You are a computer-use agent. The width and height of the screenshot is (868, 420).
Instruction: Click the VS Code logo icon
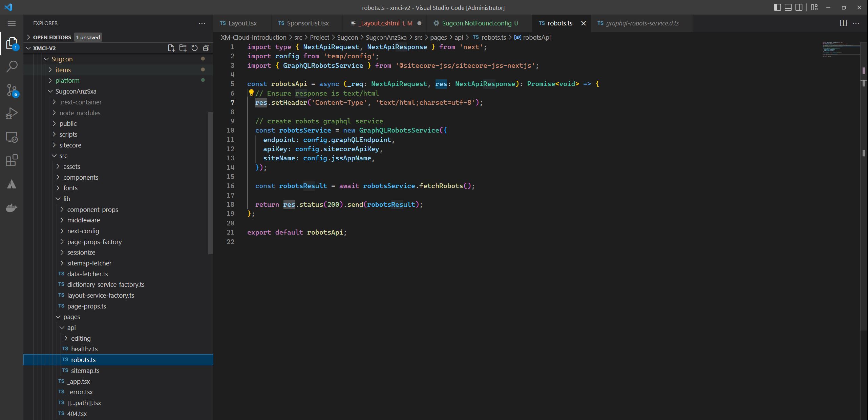8,7
